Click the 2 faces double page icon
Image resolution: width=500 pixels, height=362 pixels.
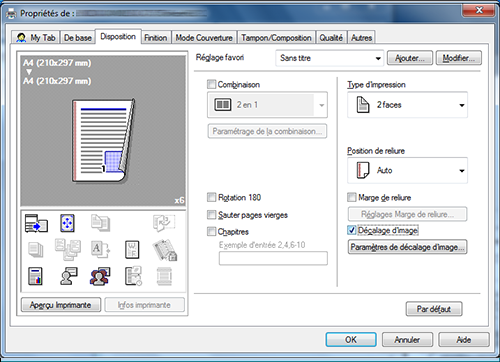[x=363, y=105]
